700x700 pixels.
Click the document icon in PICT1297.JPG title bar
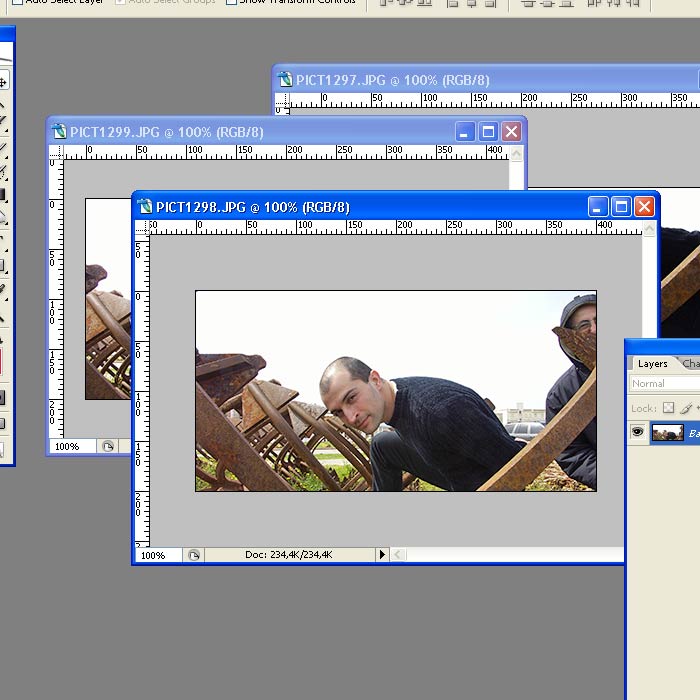(x=285, y=79)
